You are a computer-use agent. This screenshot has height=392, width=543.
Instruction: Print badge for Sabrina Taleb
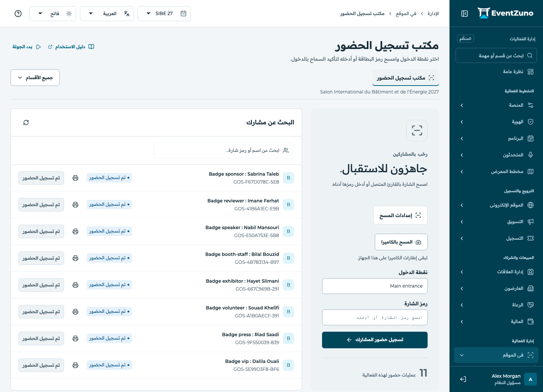click(75, 178)
